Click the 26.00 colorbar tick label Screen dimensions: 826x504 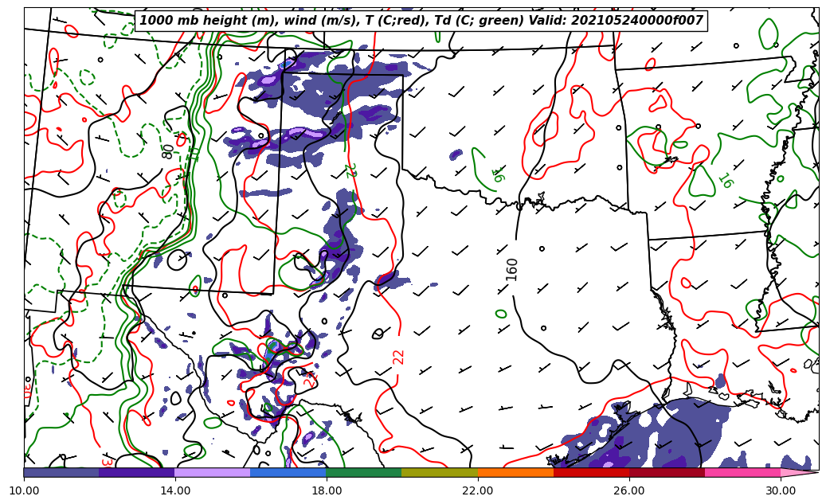tap(629, 490)
